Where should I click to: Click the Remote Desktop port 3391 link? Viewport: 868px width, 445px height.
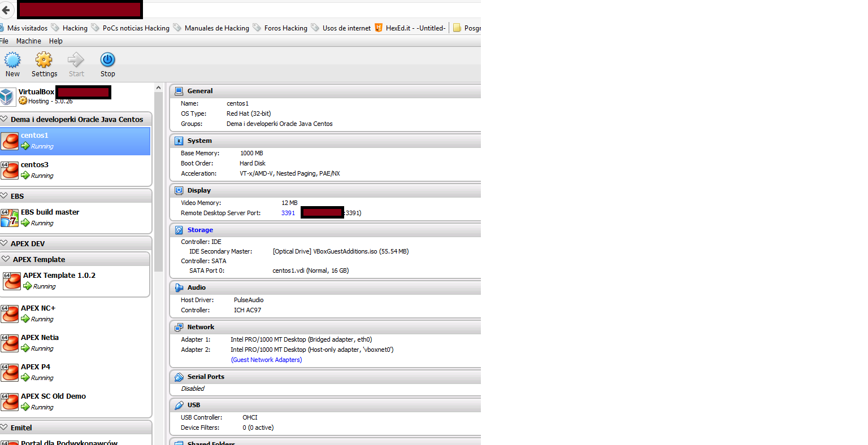[288, 213]
